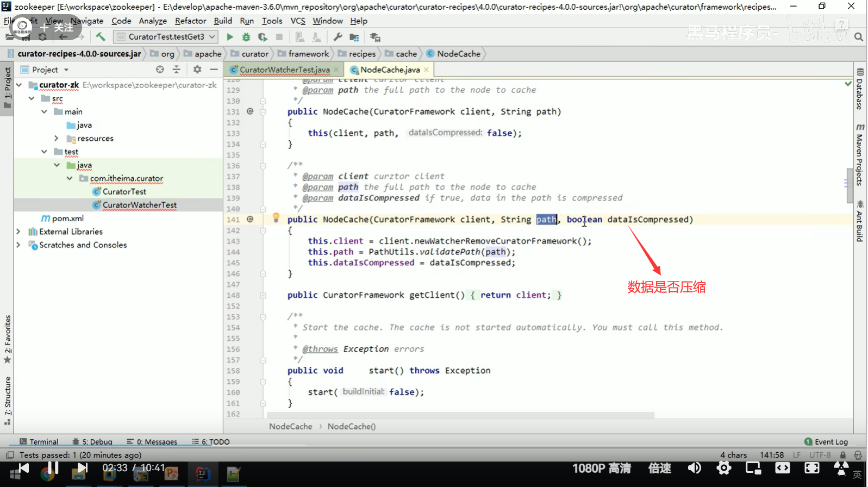Open the Terminal tool window
The image size is (868, 487).
[x=39, y=441]
